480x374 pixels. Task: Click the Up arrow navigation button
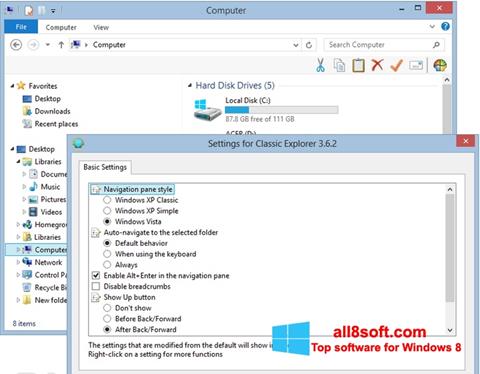(x=61, y=45)
